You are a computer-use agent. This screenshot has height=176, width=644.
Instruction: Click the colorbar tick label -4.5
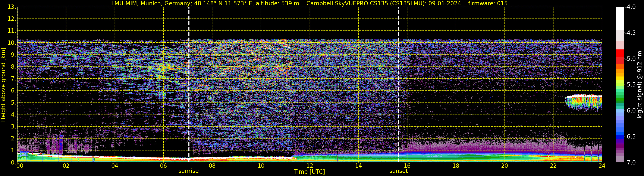(x=630, y=33)
